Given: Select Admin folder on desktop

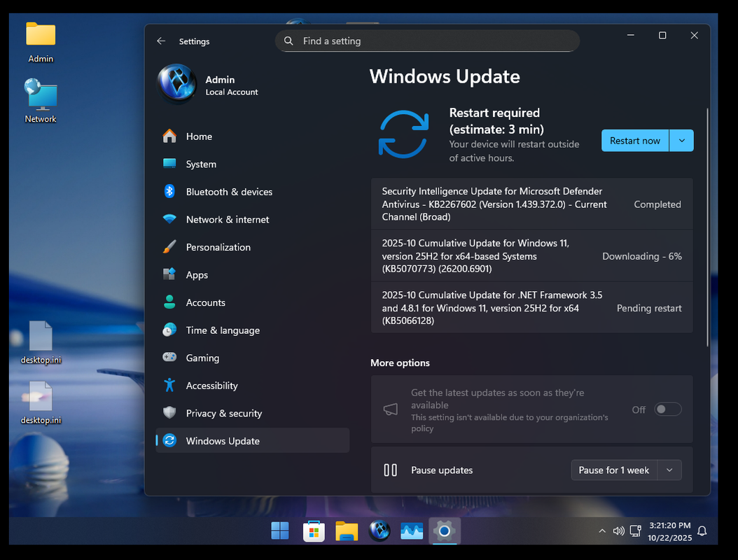Looking at the screenshot, I should click(x=41, y=43).
